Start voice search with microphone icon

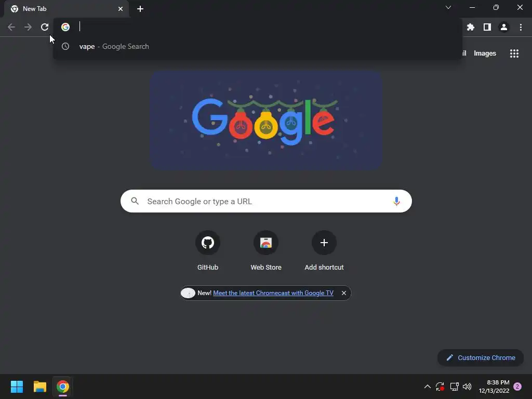[x=396, y=201]
